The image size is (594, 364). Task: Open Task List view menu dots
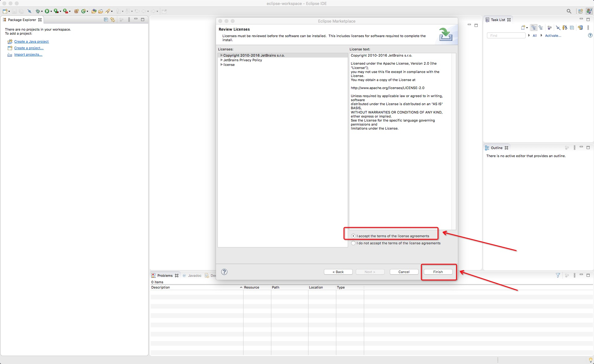tap(588, 28)
